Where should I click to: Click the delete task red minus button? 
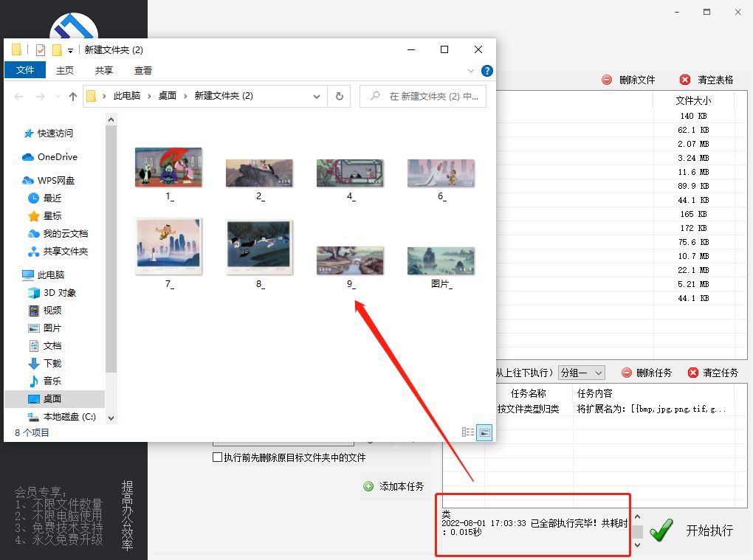(x=627, y=373)
